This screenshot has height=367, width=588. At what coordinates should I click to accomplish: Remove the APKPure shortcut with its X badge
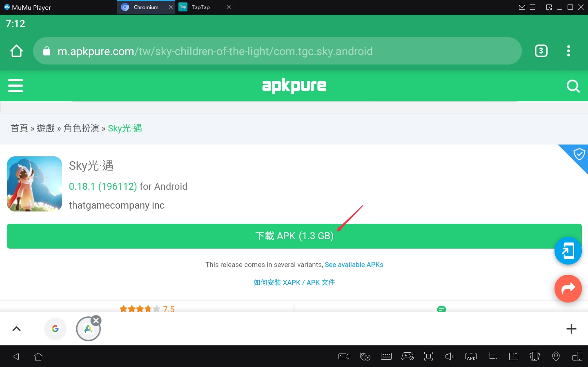point(96,320)
